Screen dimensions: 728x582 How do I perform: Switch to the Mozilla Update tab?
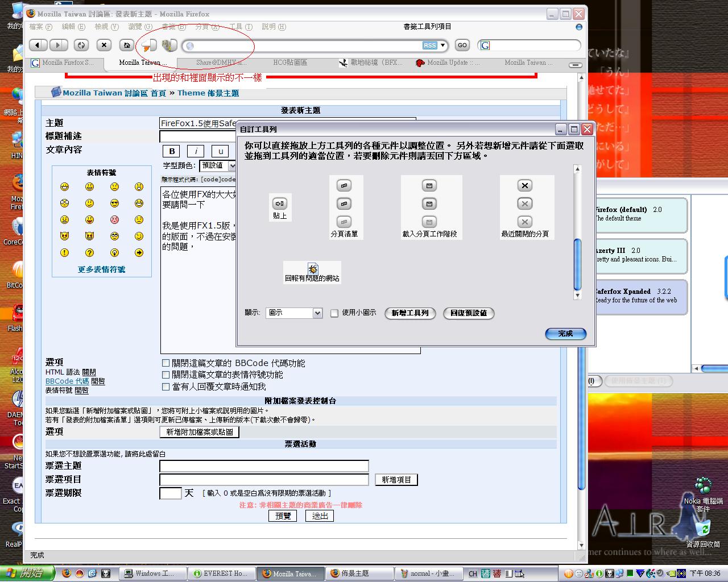click(x=447, y=63)
